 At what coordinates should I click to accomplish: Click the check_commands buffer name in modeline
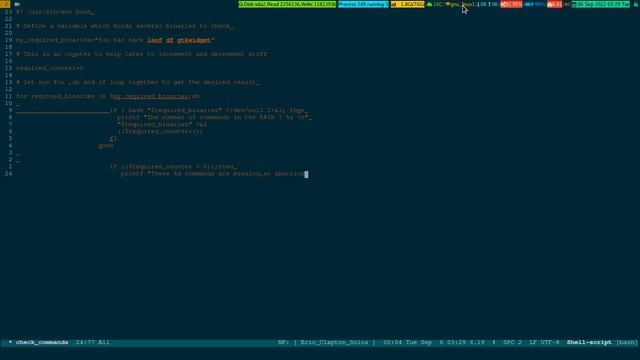(x=42, y=342)
